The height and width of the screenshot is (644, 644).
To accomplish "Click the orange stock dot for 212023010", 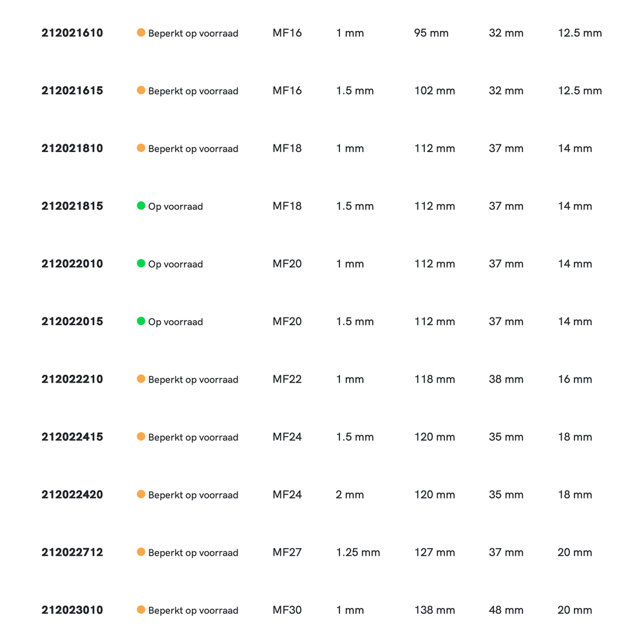I will [x=141, y=609].
